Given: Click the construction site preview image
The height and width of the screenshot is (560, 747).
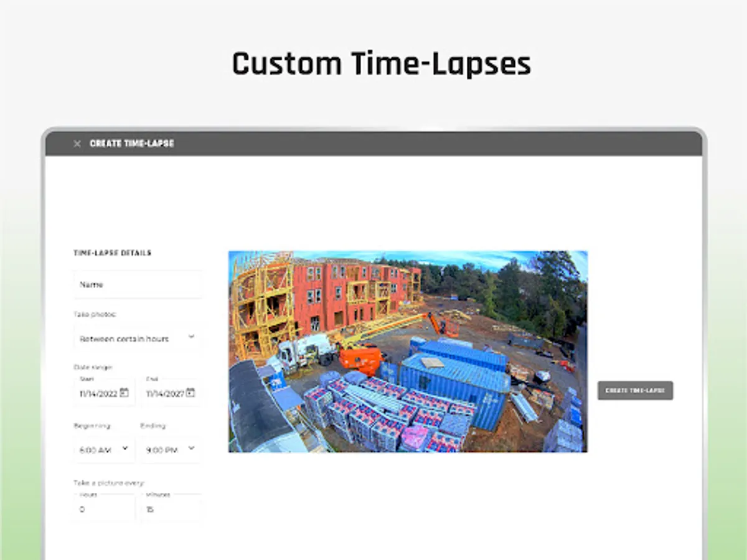Looking at the screenshot, I should click(408, 352).
